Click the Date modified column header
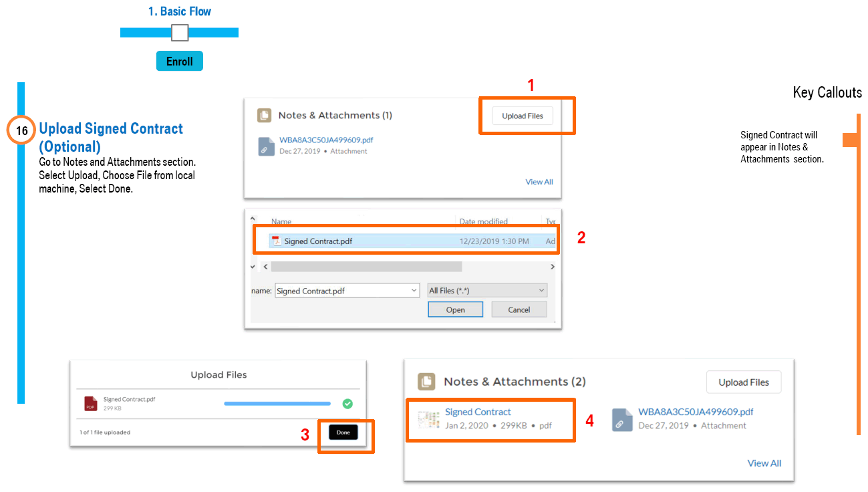 483,221
